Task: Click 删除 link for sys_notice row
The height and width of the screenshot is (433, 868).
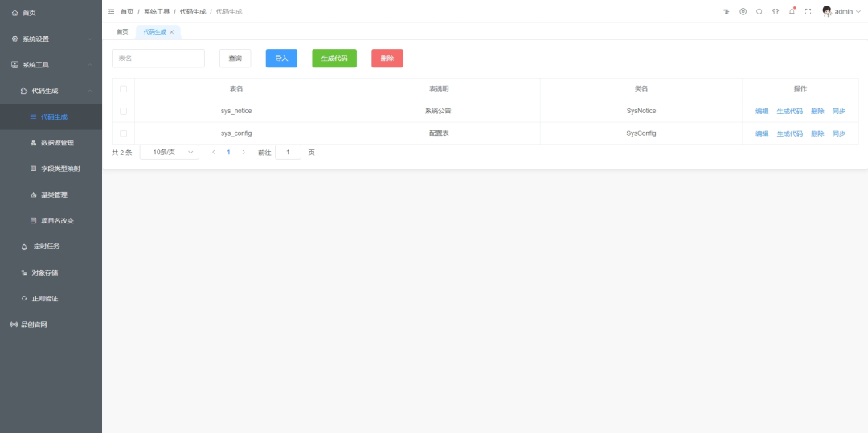Action: pos(817,111)
